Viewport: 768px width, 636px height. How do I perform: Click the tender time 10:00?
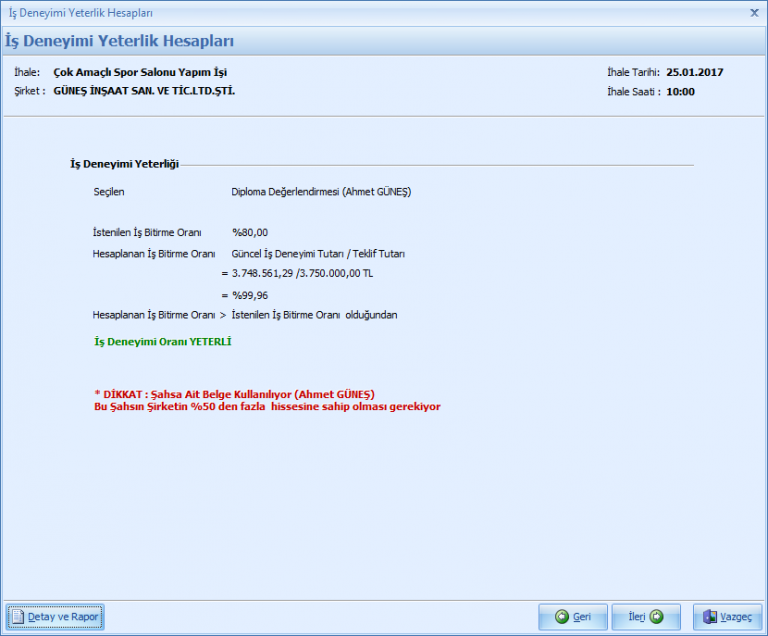pyautogui.click(x=680, y=91)
